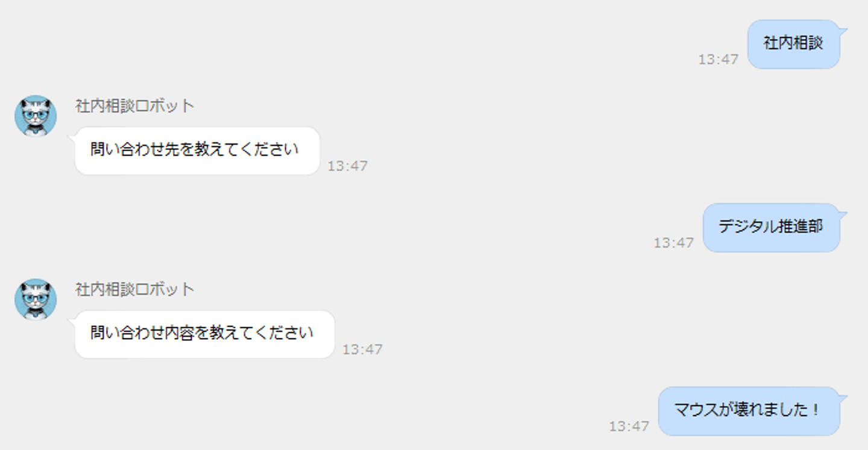This screenshot has height=450, width=868.
Task: Click the 13:47 timestamp beside 問い合わせ先 bubble
Action: [348, 166]
